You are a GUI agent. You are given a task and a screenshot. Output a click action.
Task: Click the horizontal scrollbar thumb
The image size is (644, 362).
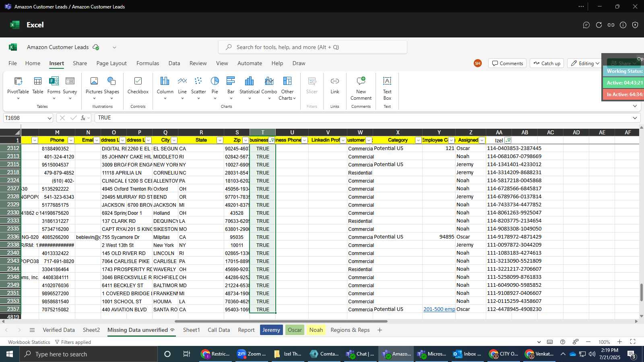281,321
